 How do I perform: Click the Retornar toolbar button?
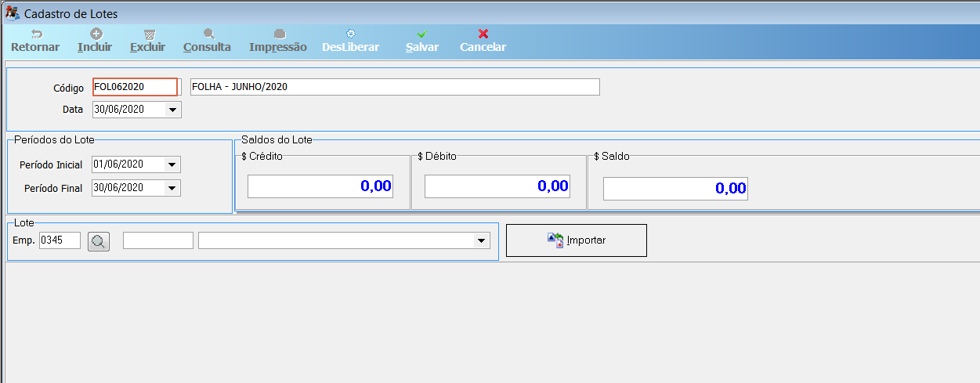coord(35,41)
